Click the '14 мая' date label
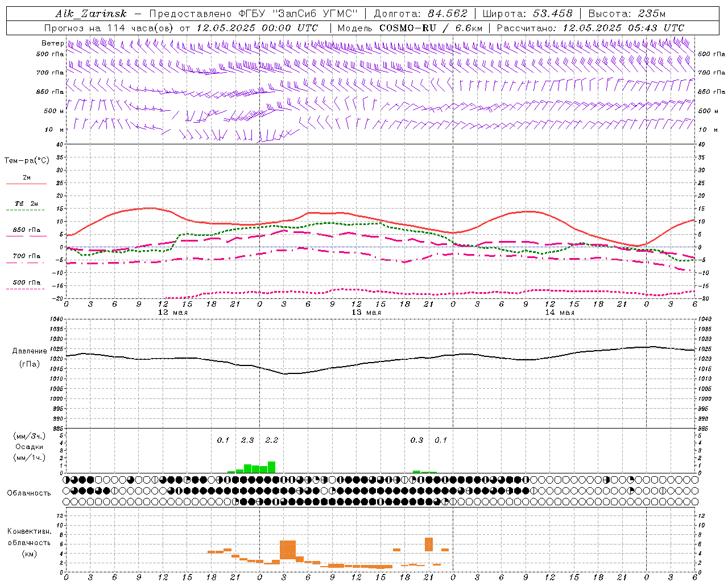728x582 pixels. (x=559, y=313)
